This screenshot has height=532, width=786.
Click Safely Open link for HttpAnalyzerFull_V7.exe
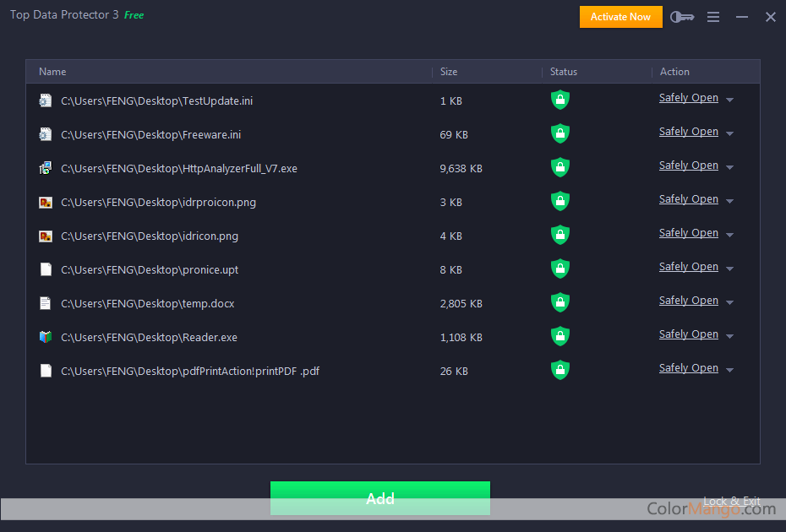pos(688,166)
